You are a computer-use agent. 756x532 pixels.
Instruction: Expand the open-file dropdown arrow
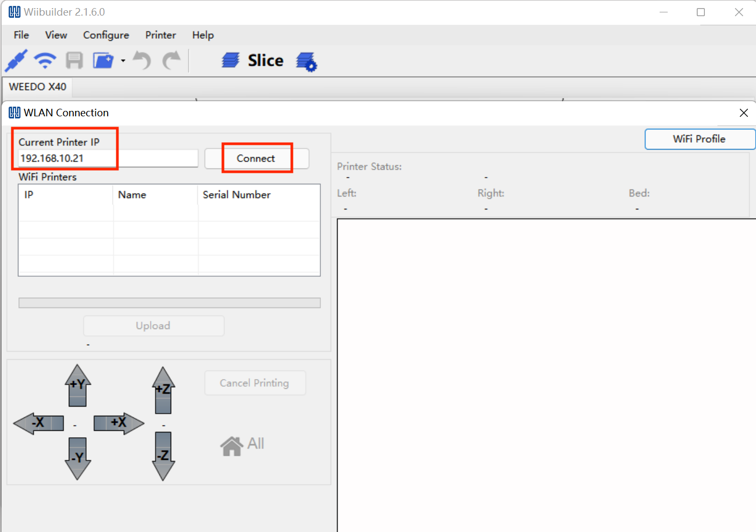click(123, 61)
